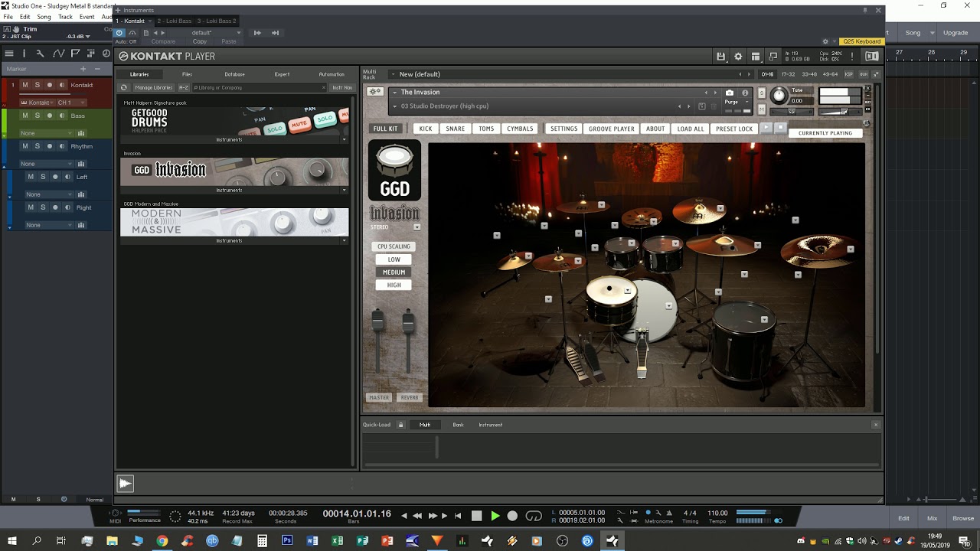Mute the Rhythm track

pyautogui.click(x=24, y=146)
